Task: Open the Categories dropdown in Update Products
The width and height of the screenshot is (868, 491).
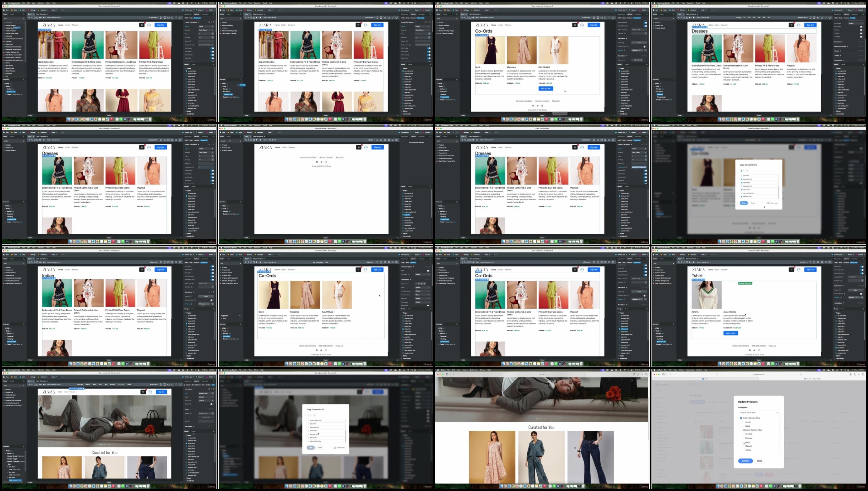Action: tap(758, 413)
